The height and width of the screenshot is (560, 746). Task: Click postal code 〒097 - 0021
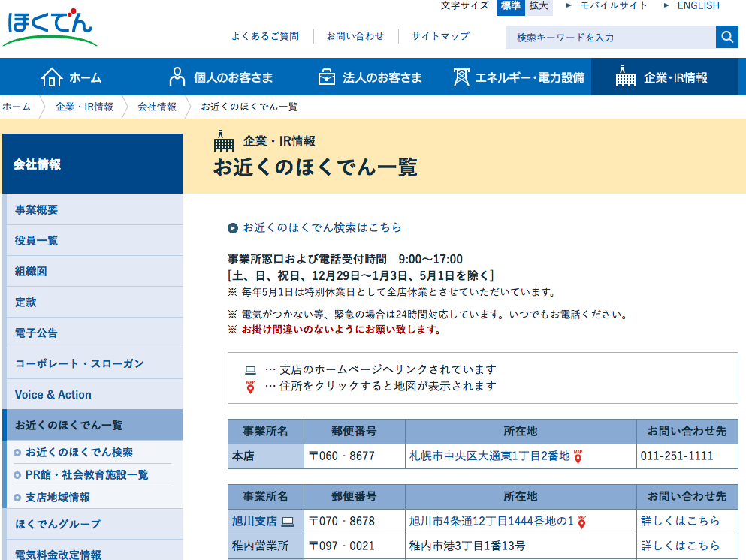[342, 546]
